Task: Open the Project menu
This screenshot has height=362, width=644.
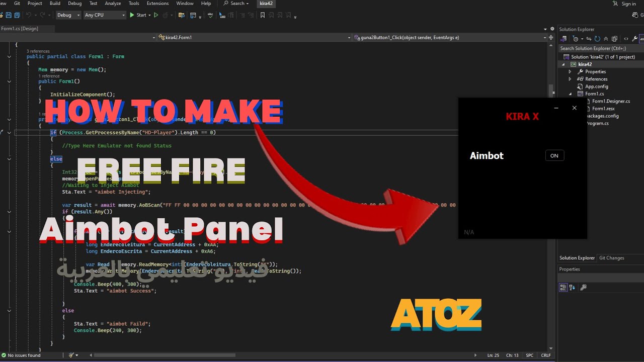Action: (35, 4)
